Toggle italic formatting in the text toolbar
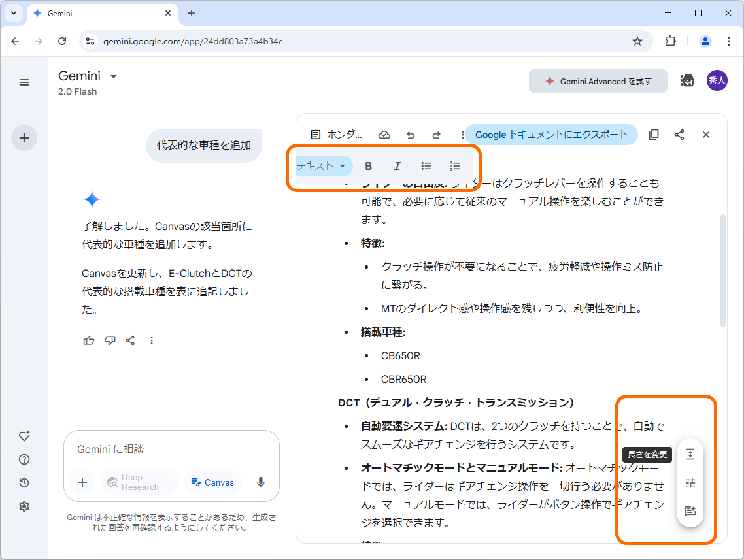The image size is (744, 560). (397, 166)
